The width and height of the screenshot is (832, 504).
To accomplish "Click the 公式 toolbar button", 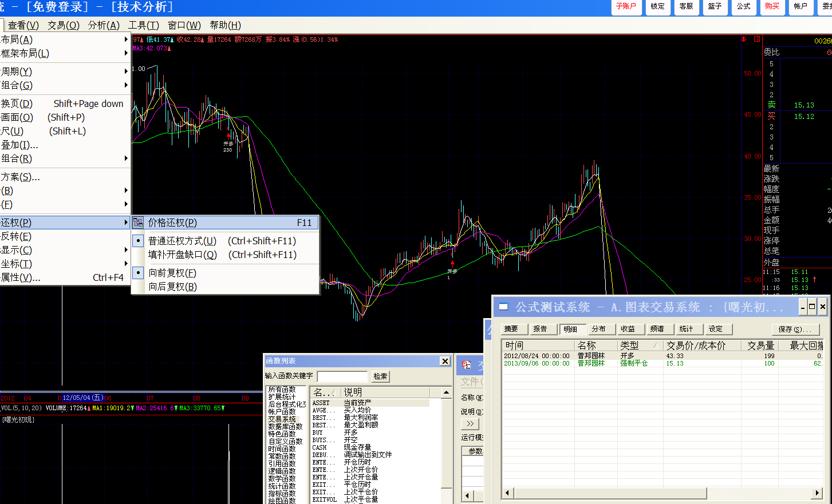I will [743, 7].
